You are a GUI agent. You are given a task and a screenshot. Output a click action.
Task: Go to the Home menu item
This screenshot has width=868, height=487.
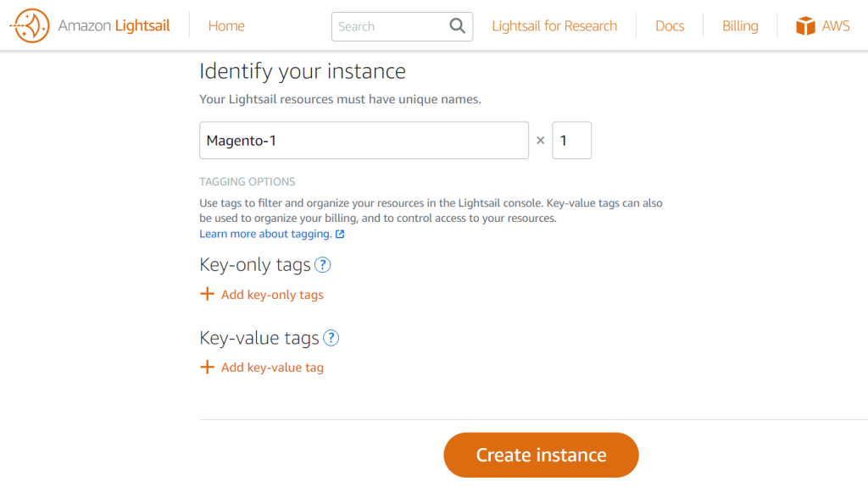tap(226, 26)
